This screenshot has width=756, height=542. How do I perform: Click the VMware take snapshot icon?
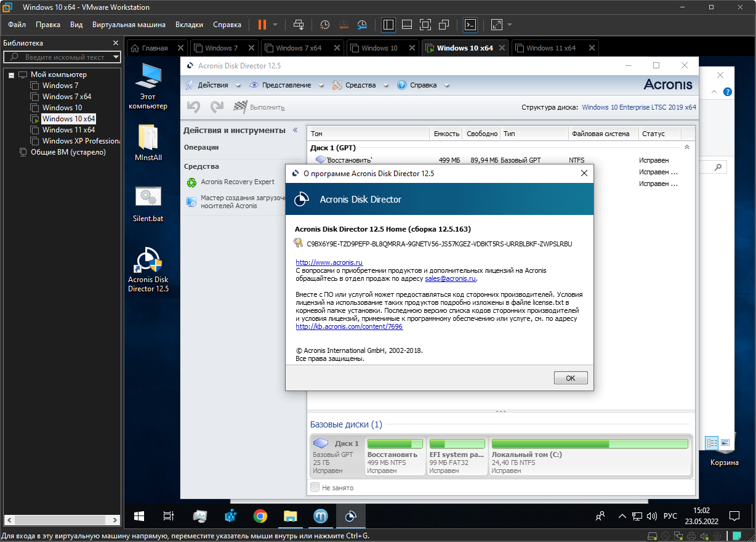point(324,25)
